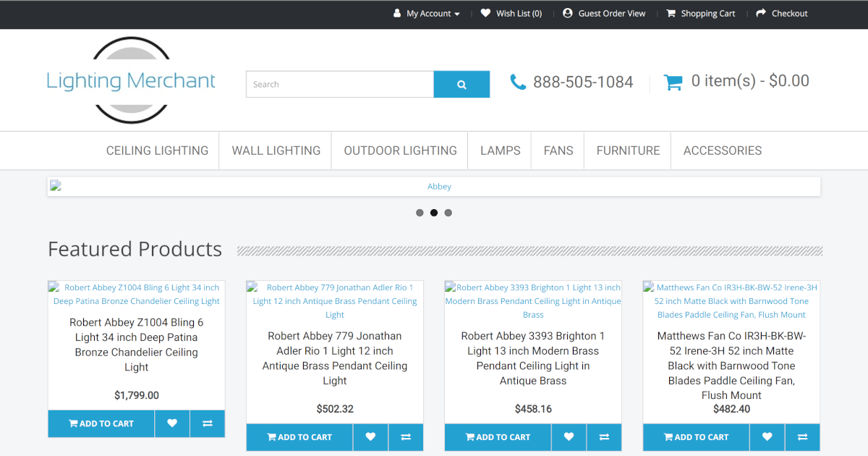
Task: Open the Outdoor Lighting menu
Action: tap(400, 151)
